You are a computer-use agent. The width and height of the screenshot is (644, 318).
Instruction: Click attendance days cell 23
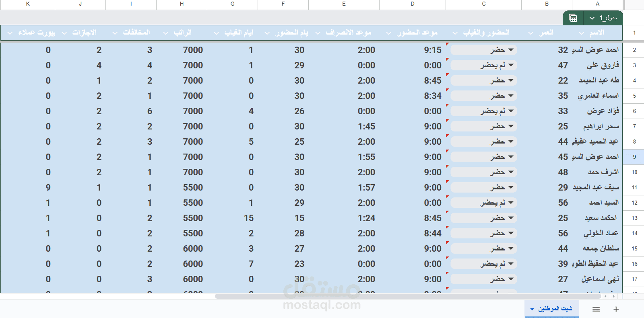pos(299,264)
